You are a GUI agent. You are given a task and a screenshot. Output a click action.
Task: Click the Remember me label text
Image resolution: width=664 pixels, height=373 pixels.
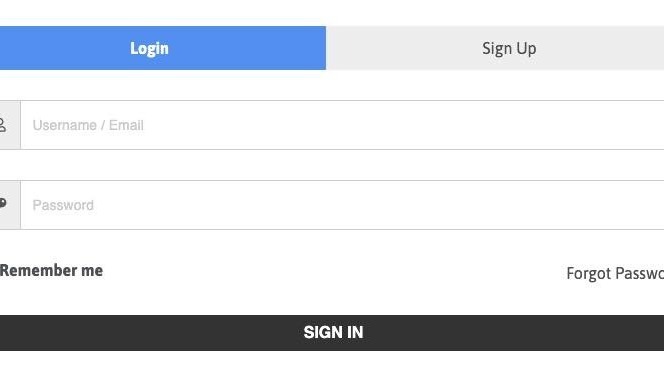pos(51,271)
